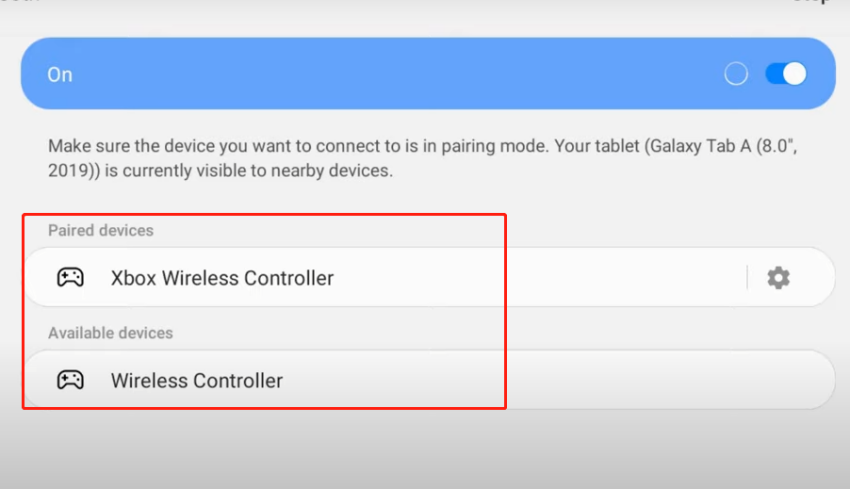Click the divider left of the gear icon

click(747, 278)
